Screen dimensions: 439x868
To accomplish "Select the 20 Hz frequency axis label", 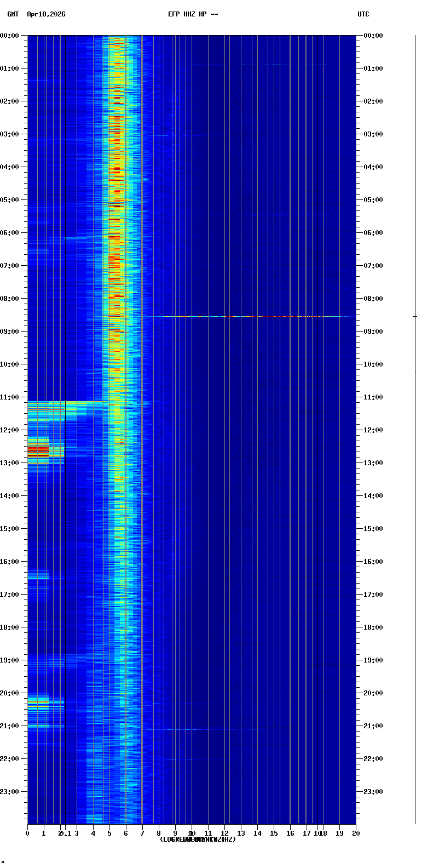I will pos(356,833).
